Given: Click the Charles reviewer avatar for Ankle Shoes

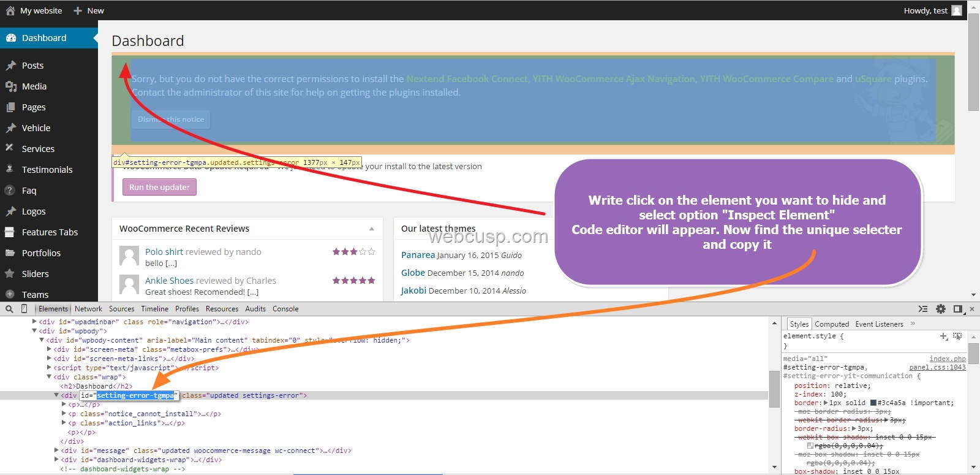Looking at the screenshot, I should (129, 285).
